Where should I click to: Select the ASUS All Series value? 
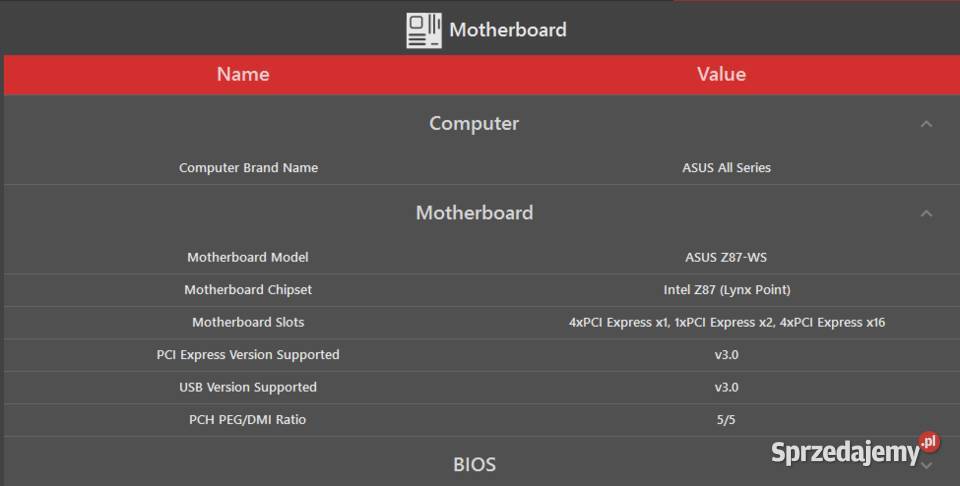tap(726, 168)
